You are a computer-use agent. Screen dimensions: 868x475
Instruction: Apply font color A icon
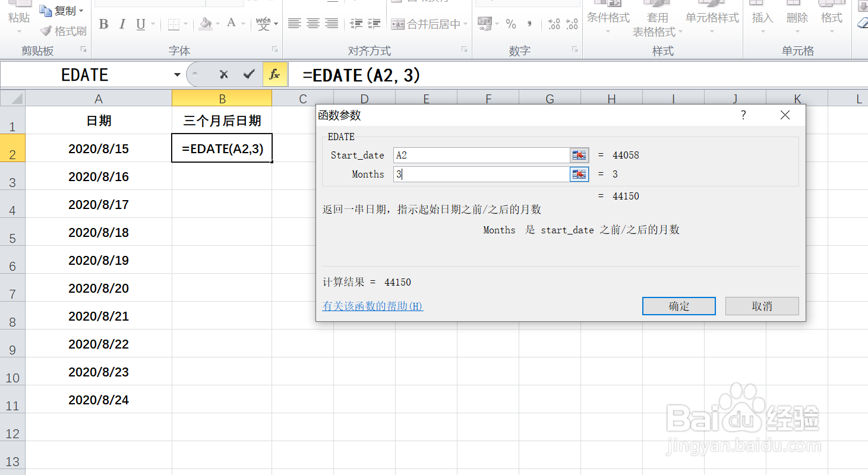[x=231, y=24]
